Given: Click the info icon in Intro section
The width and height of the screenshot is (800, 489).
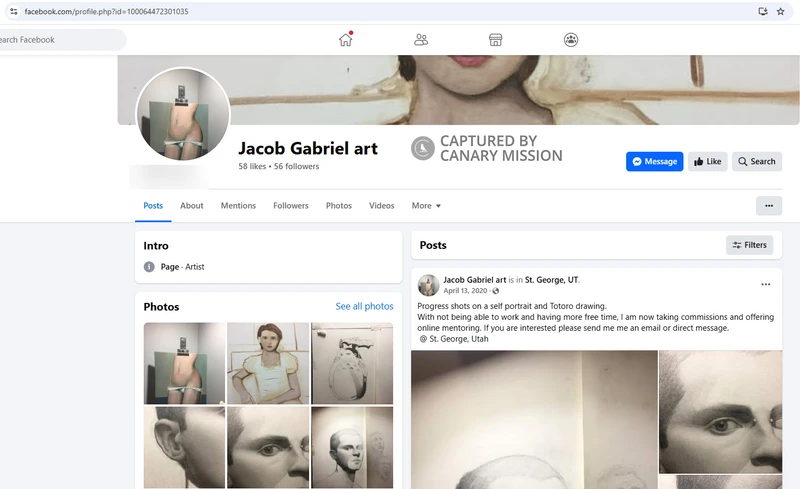Looking at the screenshot, I should click(x=149, y=266).
